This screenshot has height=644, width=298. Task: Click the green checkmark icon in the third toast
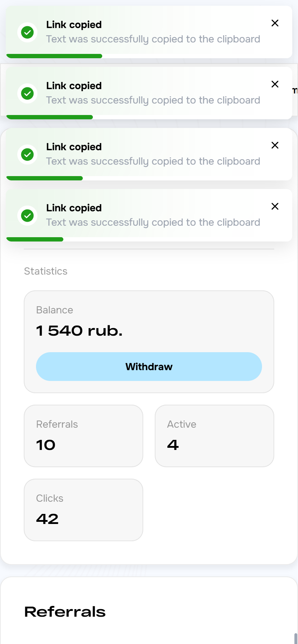(27, 154)
